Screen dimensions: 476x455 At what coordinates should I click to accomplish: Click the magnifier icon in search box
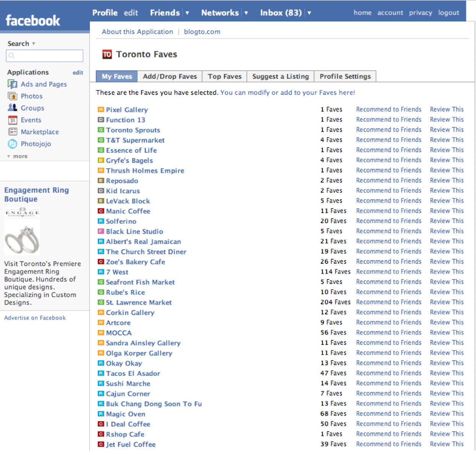11,56
